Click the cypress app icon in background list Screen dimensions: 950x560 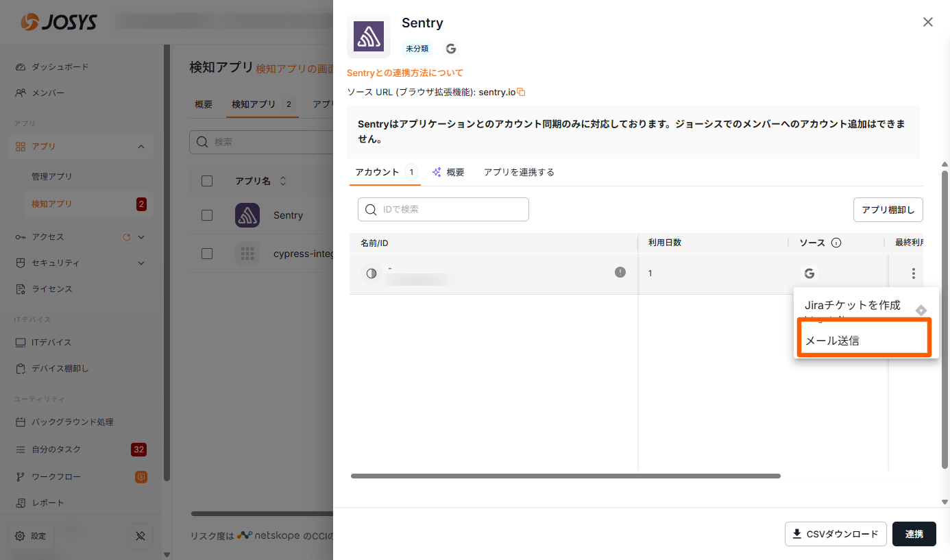247,254
